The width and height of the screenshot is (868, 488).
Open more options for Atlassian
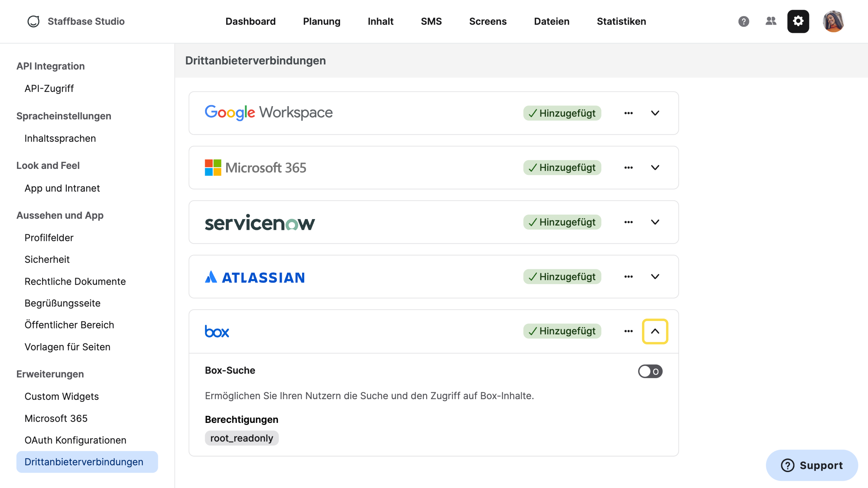628,277
